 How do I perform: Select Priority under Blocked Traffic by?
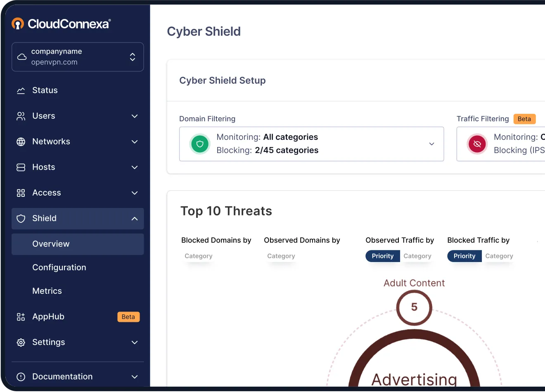(x=464, y=256)
